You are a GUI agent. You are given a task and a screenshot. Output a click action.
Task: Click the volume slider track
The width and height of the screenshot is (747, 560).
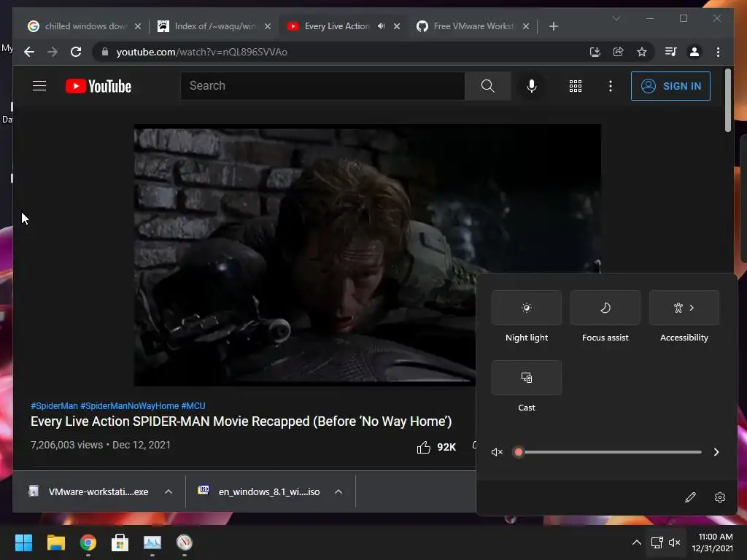pyautogui.click(x=610, y=452)
